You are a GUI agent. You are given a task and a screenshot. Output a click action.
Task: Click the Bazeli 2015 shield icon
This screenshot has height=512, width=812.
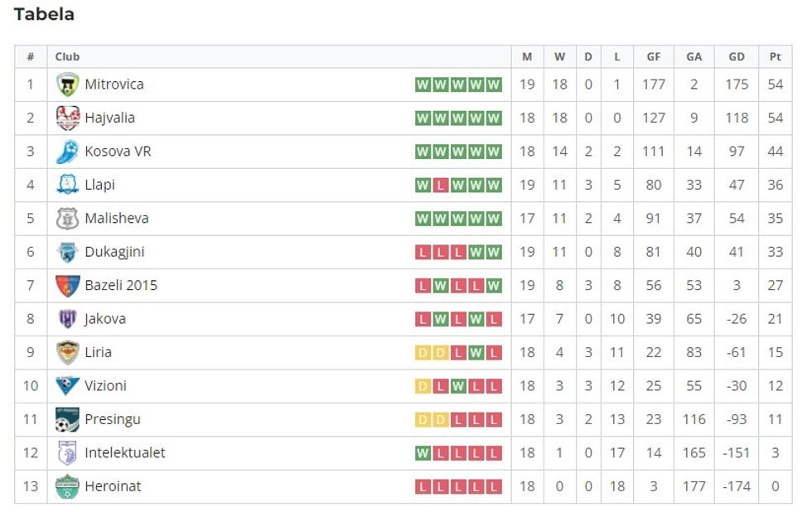67,286
